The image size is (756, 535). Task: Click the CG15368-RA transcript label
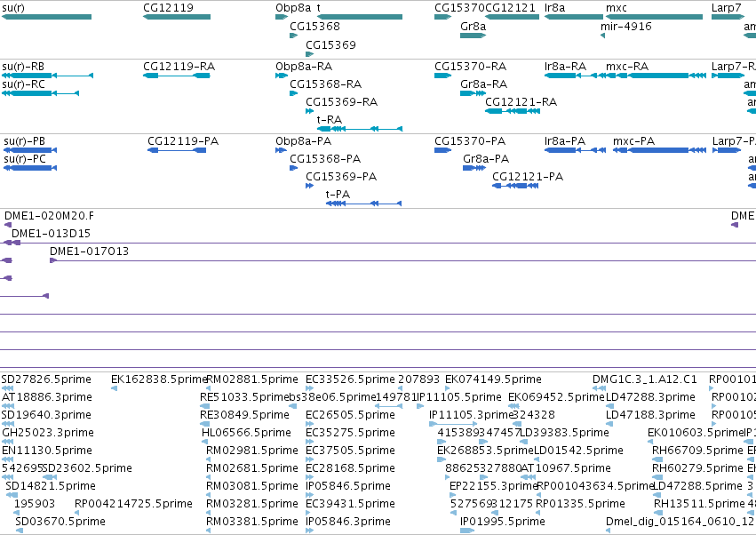pyautogui.click(x=325, y=84)
